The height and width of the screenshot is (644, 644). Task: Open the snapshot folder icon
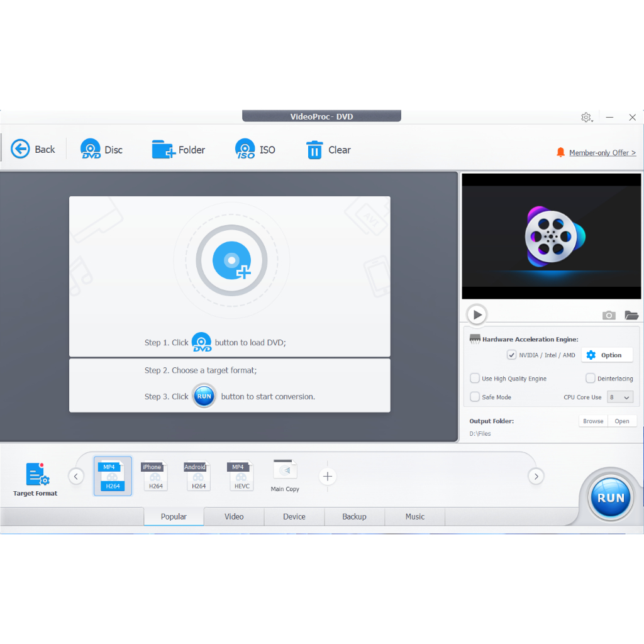pos(631,315)
